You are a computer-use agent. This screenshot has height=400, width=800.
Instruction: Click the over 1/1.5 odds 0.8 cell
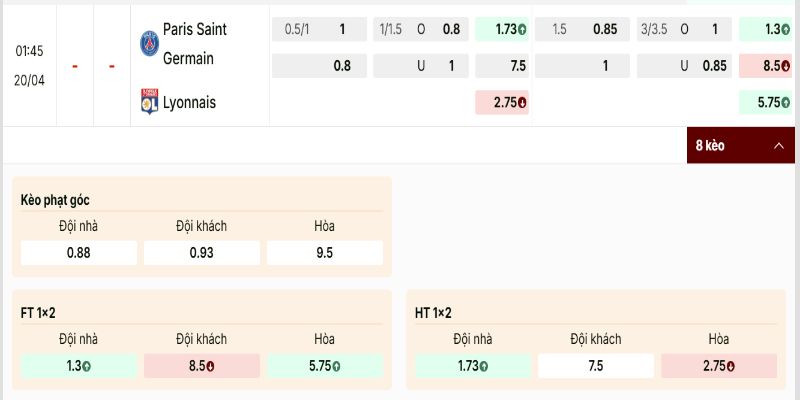point(420,30)
